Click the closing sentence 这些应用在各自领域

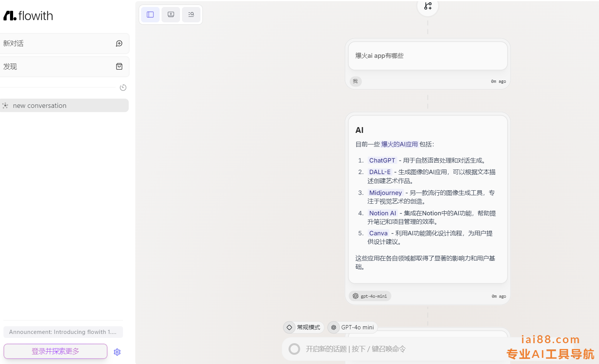(425, 263)
